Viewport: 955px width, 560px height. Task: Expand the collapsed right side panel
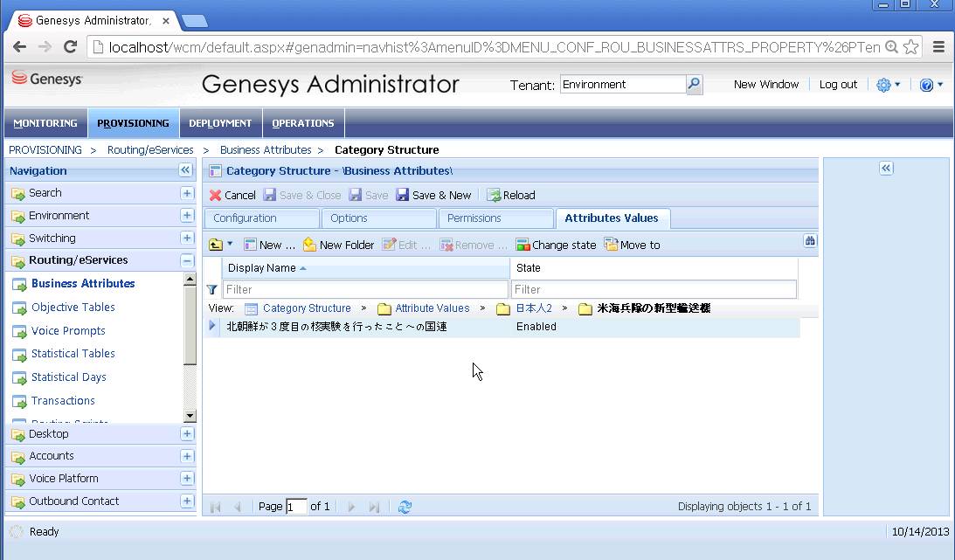pos(886,169)
